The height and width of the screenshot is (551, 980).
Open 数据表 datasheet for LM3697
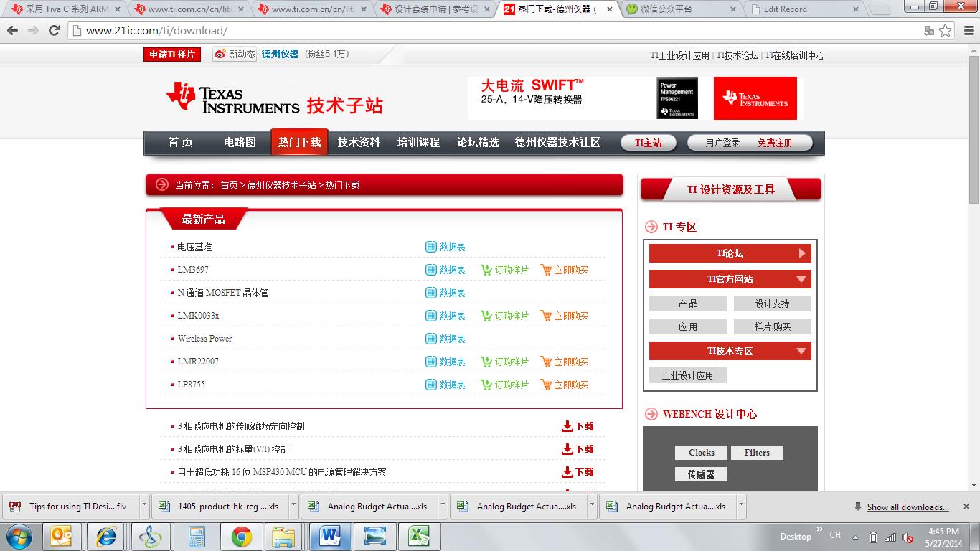[446, 270]
